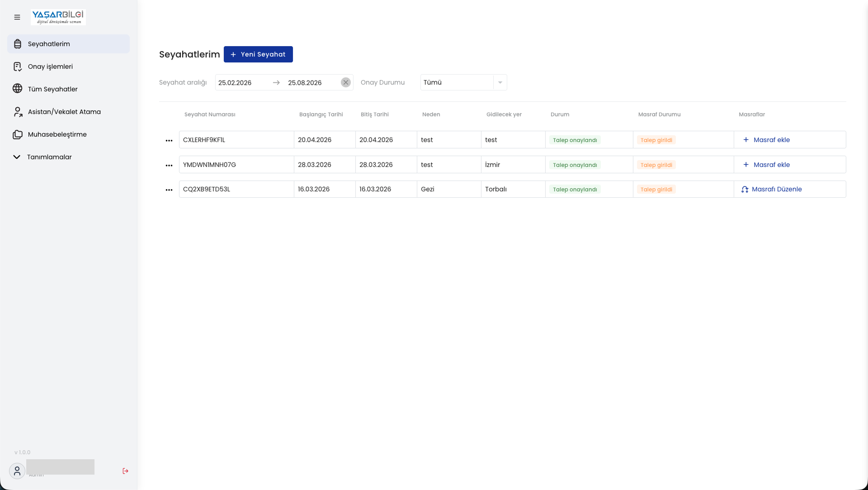Image resolution: width=868 pixels, height=490 pixels.
Task: Click the start date 20.04.2026 cell
Action: pos(325,140)
